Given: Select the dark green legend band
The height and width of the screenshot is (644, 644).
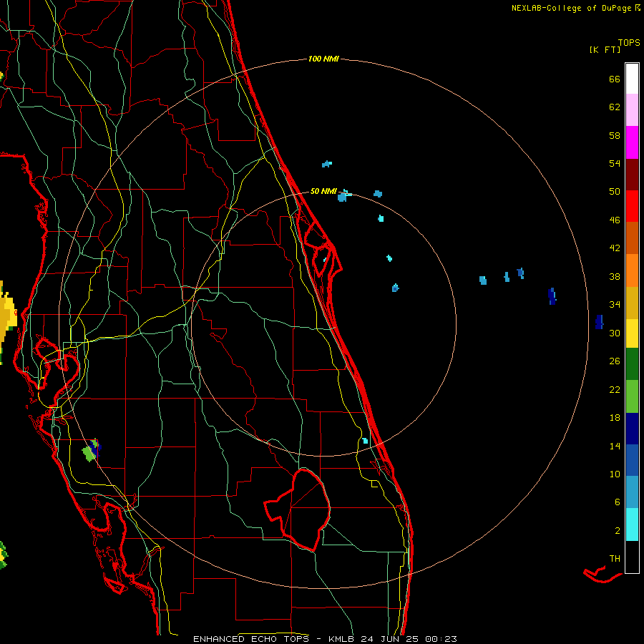Looking at the screenshot, I should [632, 364].
